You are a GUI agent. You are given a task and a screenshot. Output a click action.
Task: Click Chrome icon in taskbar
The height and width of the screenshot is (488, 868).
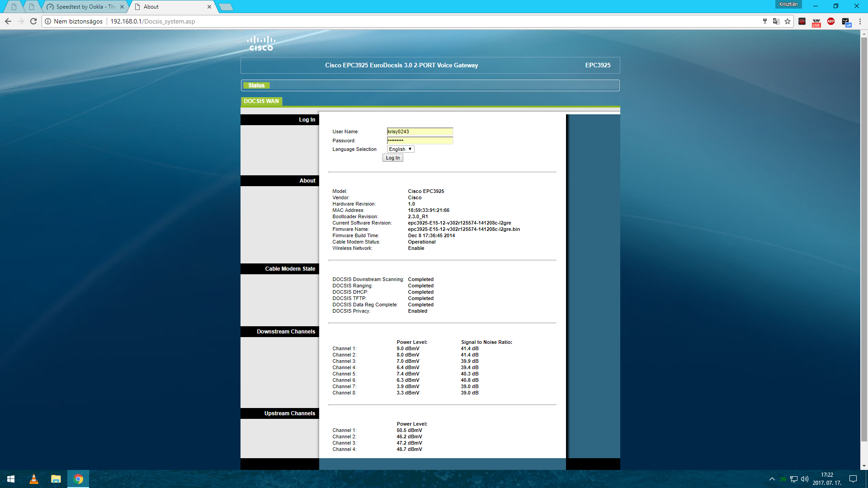[78, 479]
